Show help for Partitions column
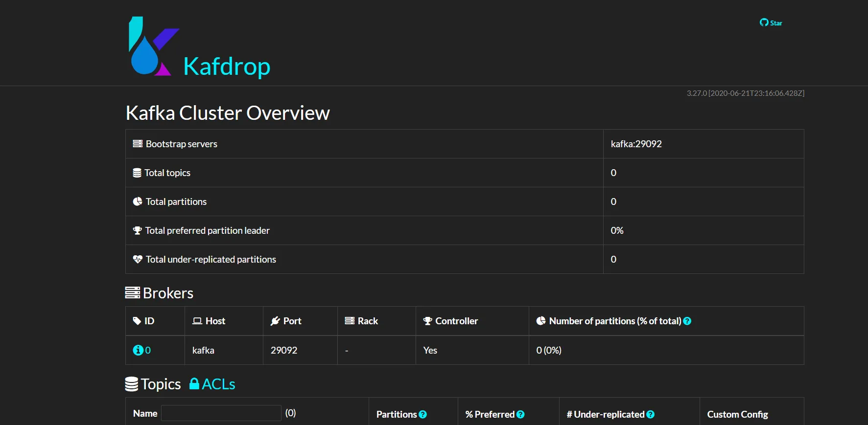The width and height of the screenshot is (868, 425). tap(423, 414)
